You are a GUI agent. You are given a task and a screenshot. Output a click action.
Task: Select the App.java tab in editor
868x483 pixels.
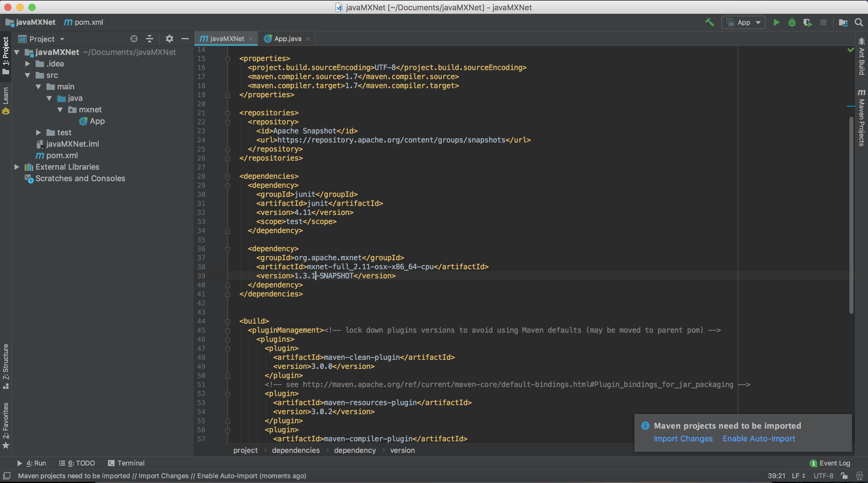288,38
